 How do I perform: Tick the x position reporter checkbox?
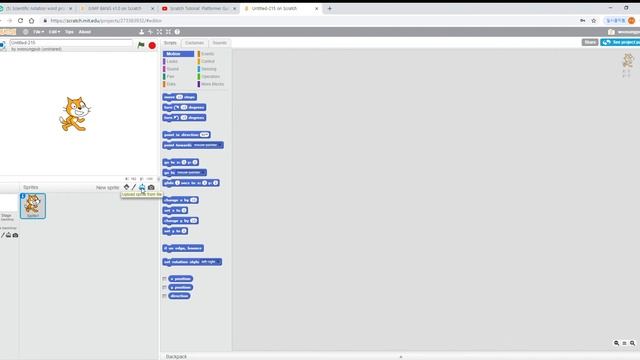pyautogui.click(x=164, y=279)
